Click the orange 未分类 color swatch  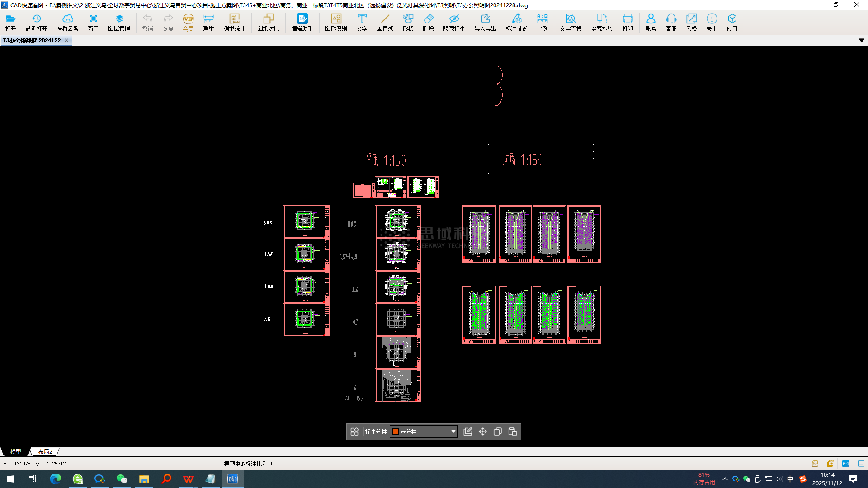(x=396, y=432)
